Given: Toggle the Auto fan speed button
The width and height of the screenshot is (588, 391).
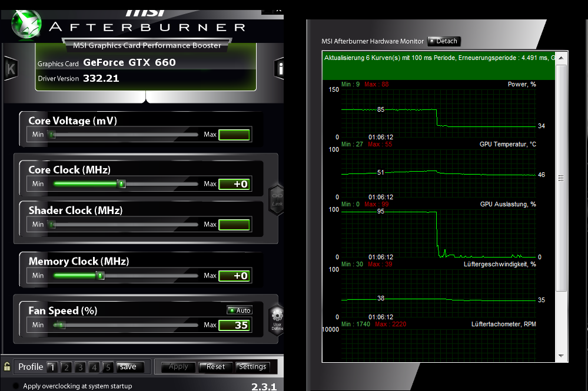Looking at the screenshot, I should (239, 310).
